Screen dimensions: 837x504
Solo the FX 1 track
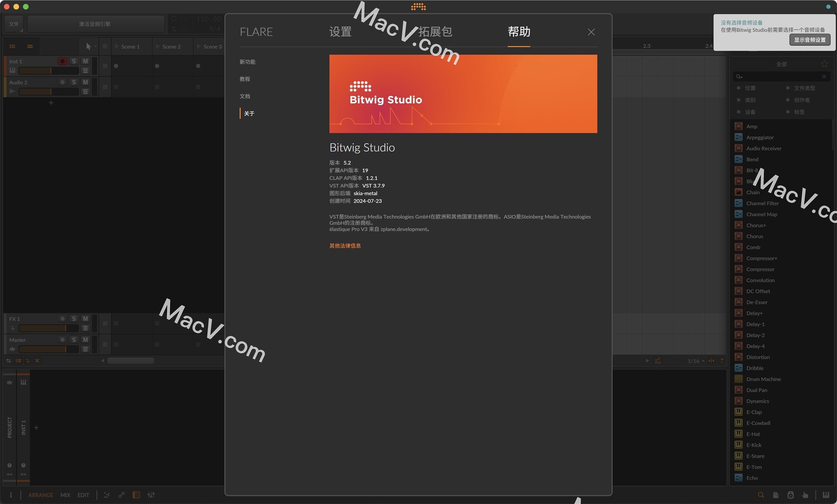click(74, 319)
